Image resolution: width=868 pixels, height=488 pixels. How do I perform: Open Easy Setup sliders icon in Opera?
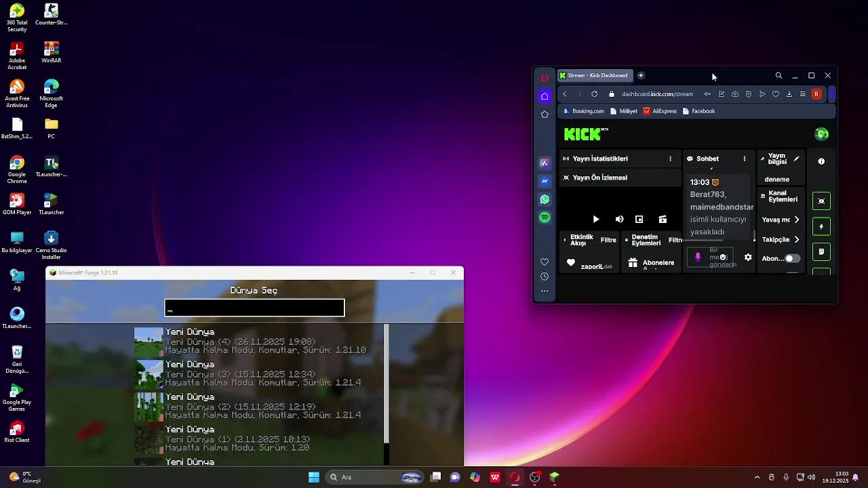coord(803,94)
